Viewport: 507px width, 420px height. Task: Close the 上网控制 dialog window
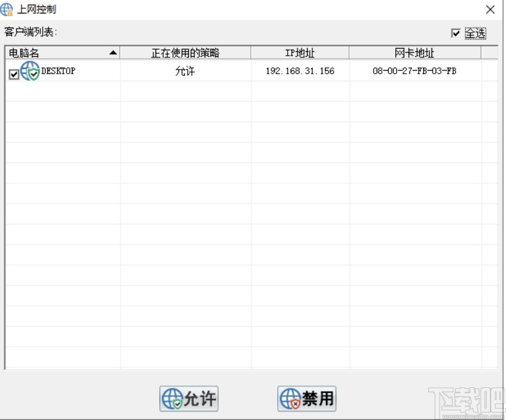[489, 10]
